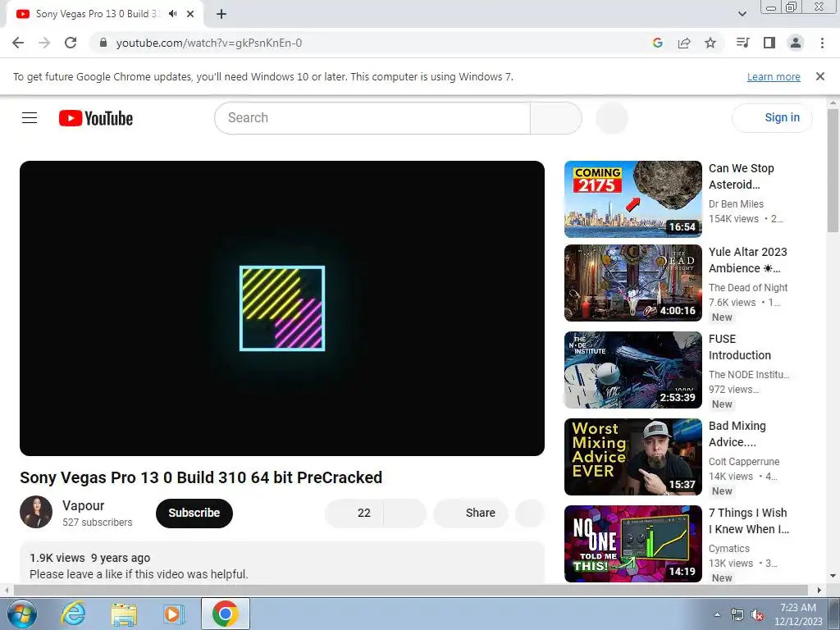The height and width of the screenshot is (630, 840).
Task: Mute the tab via the speaker icon
Action: coord(172,14)
